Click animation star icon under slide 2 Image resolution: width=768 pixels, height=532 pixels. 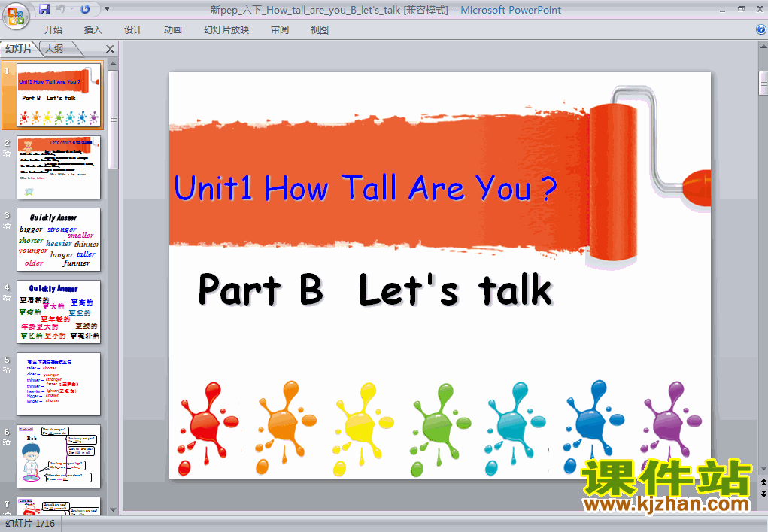(7, 154)
